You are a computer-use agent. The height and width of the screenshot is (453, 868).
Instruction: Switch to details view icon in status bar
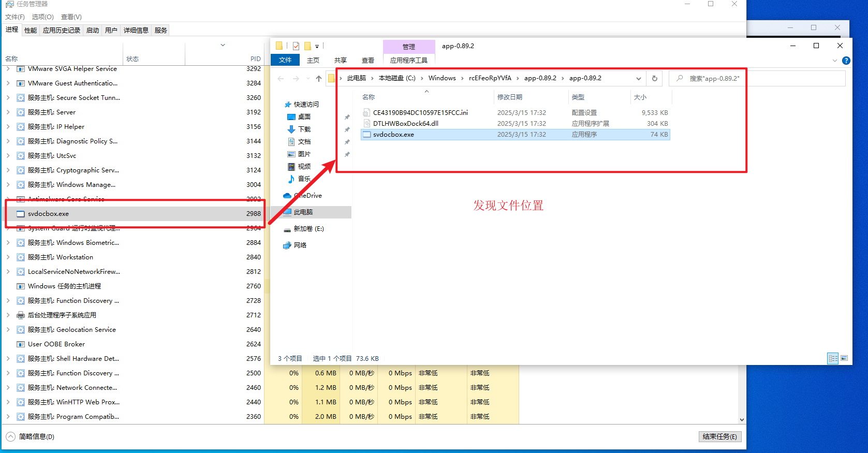(833, 358)
